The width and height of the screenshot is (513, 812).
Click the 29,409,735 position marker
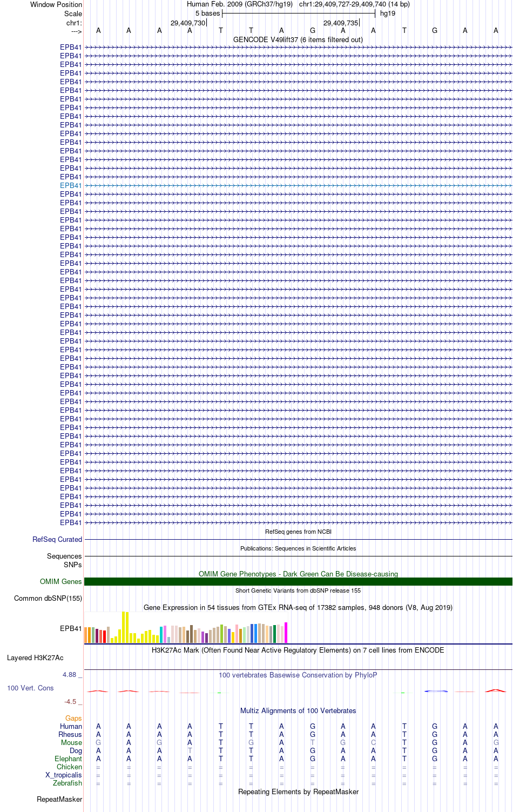(341, 23)
